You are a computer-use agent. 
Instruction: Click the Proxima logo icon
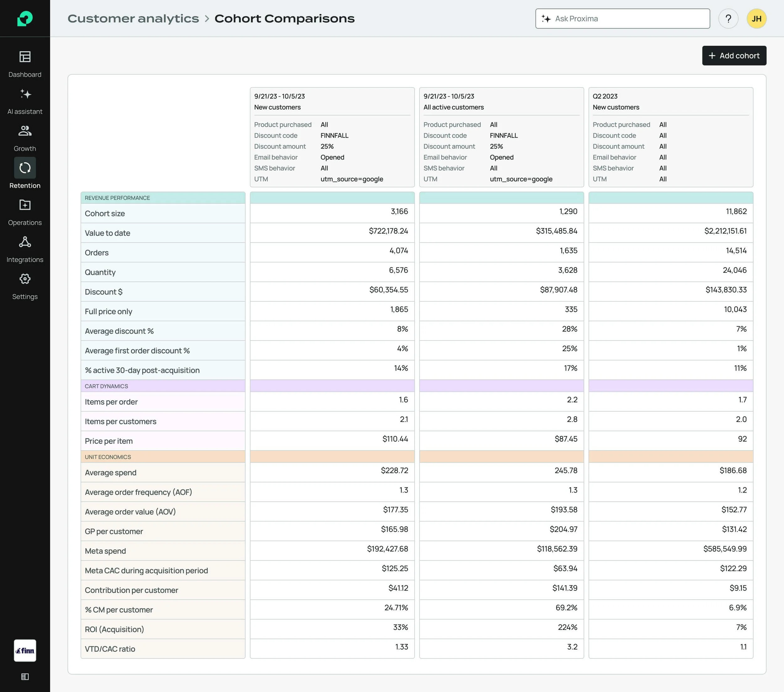pos(25,18)
